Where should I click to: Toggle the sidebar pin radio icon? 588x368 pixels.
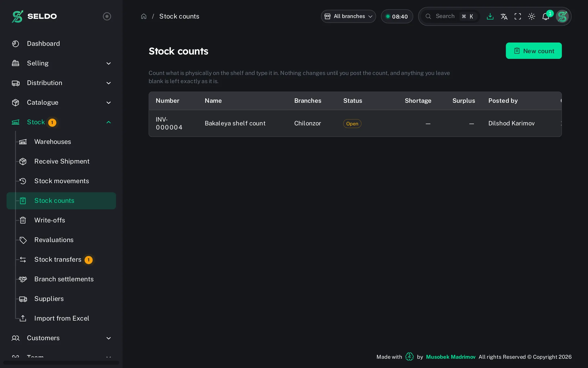click(107, 16)
